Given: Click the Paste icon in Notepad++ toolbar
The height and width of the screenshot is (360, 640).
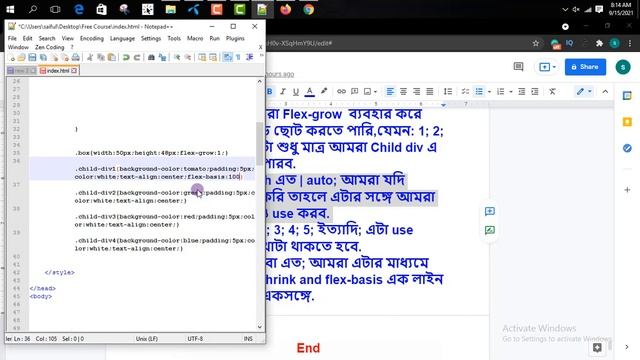Looking at the screenshot, I should tap(111, 58).
